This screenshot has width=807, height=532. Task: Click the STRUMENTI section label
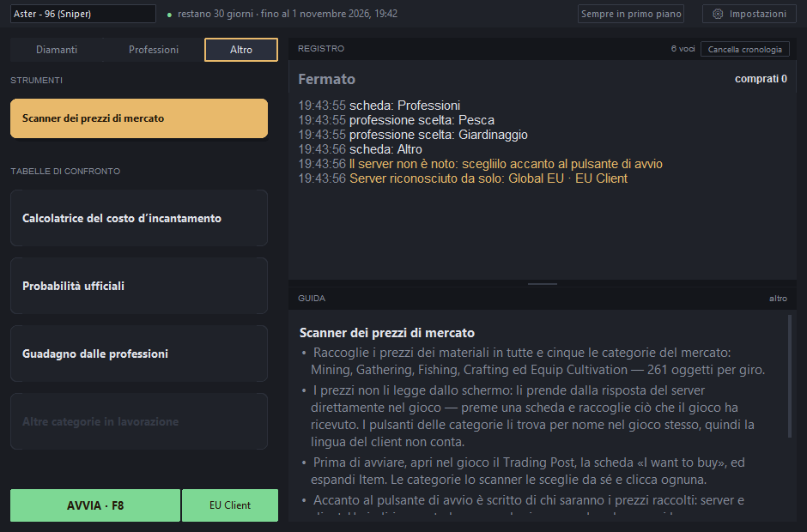point(37,81)
